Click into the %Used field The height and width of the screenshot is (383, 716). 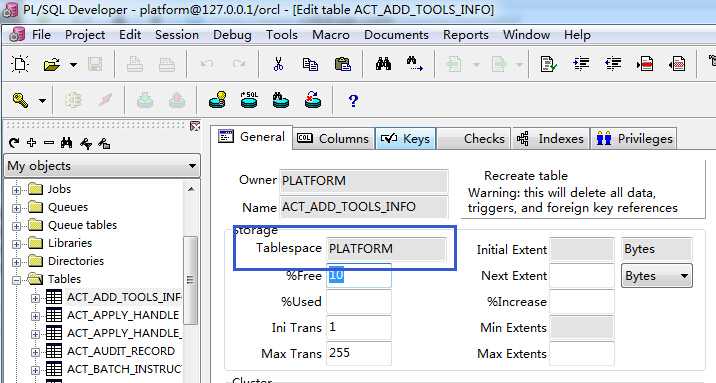coord(358,301)
